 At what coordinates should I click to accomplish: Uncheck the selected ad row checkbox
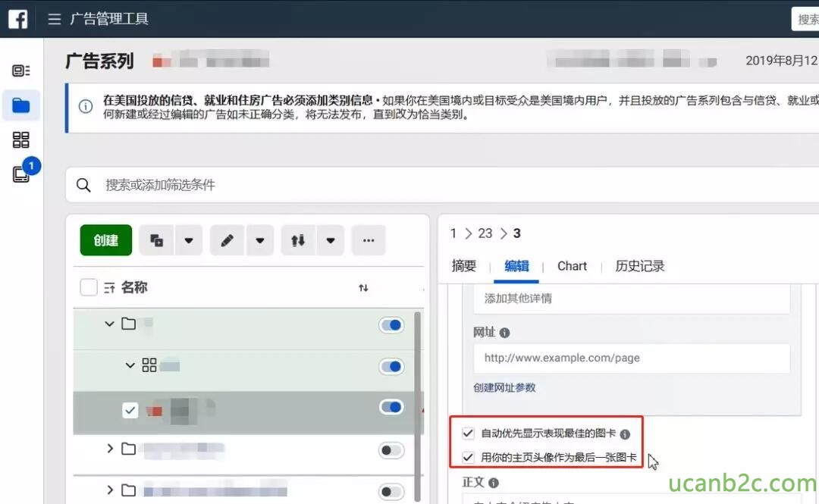click(130, 410)
